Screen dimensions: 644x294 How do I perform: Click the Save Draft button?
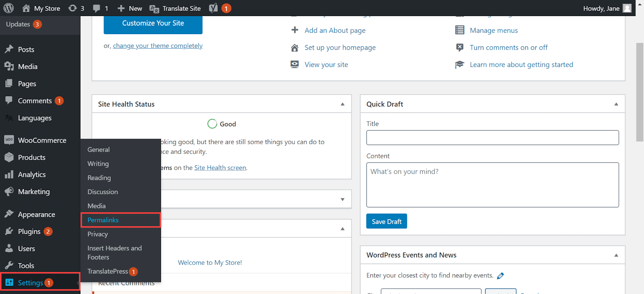click(386, 221)
